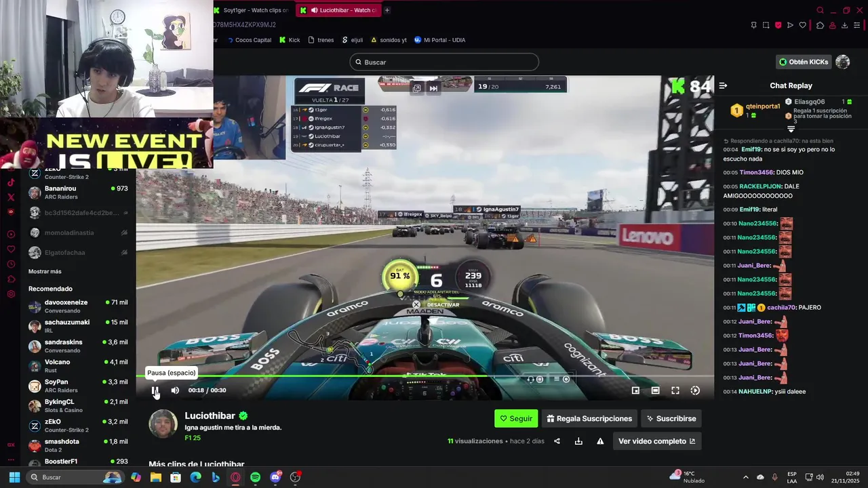Viewport: 868px width, 488px height.
Task: Open playback speed settings icon in player
Action: (x=695, y=390)
